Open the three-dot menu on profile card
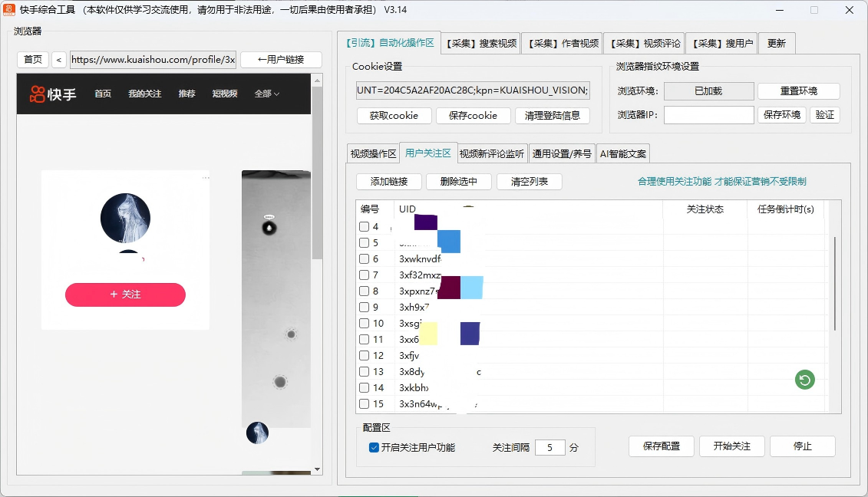Image resolution: width=868 pixels, height=497 pixels. (206, 178)
